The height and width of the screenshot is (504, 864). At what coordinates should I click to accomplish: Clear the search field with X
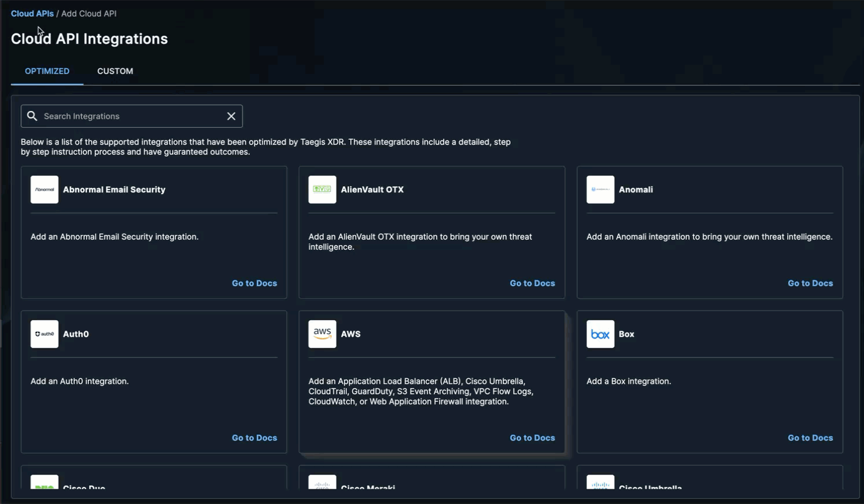point(231,116)
